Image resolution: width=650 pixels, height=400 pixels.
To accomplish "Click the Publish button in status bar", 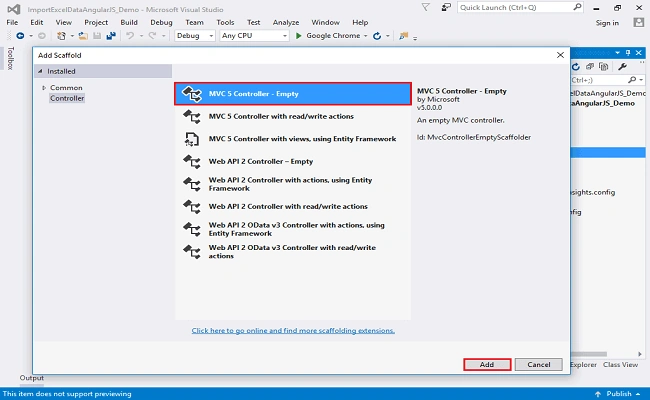I will [x=618, y=394].
